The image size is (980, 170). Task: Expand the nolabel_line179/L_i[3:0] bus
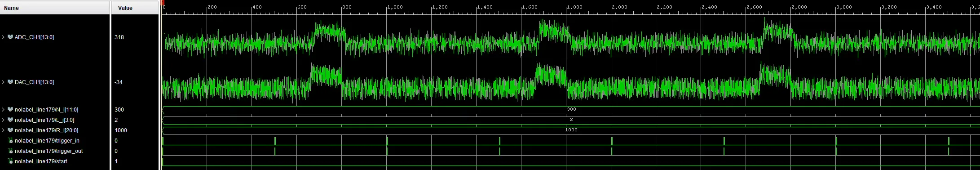pos(3,120)
